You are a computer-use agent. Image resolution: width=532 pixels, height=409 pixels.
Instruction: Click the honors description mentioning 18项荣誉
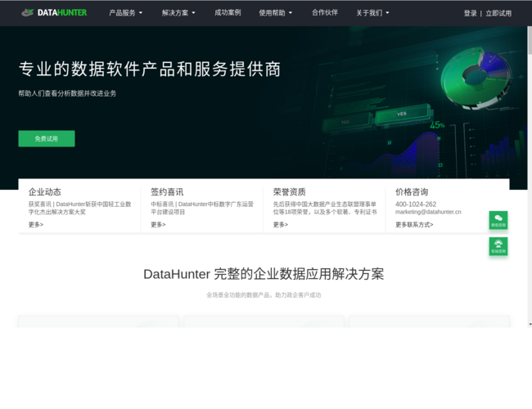(325, 208)
